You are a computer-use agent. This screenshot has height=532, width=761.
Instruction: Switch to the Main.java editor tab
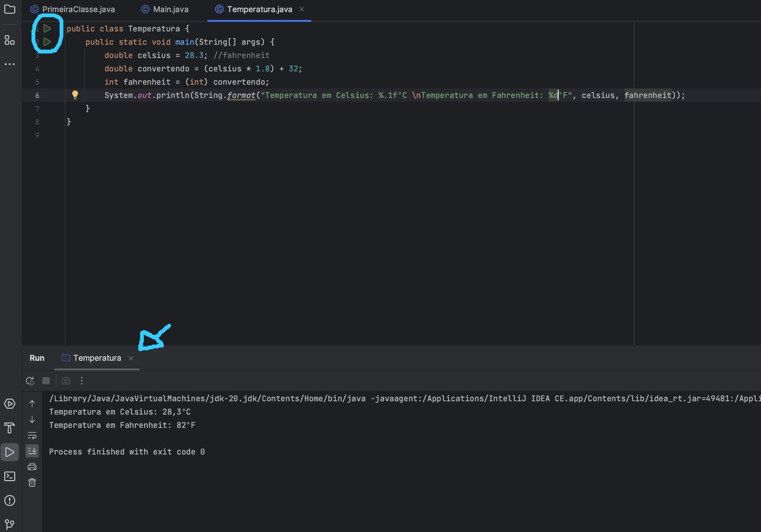[165, 10]
